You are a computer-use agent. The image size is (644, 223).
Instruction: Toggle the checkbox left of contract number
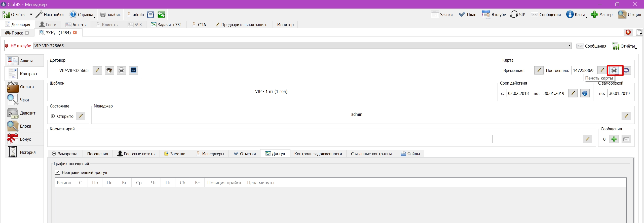point(53,70)
